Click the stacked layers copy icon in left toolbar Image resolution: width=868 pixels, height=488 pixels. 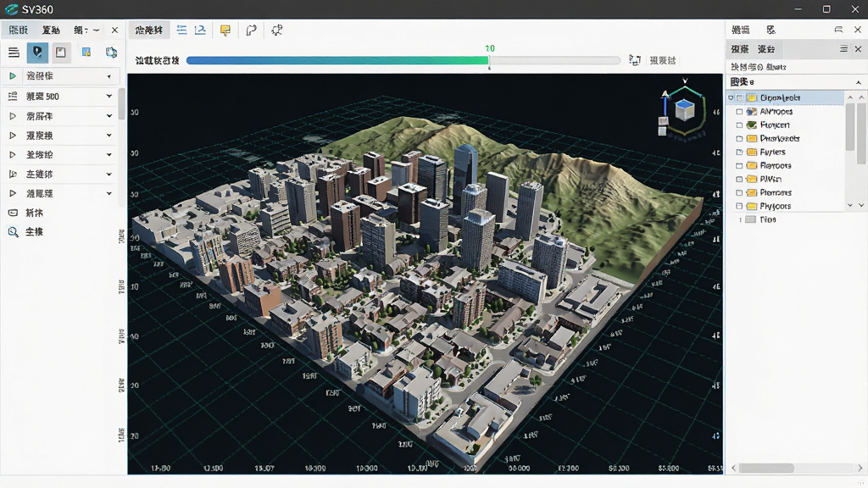pos(111,52)
